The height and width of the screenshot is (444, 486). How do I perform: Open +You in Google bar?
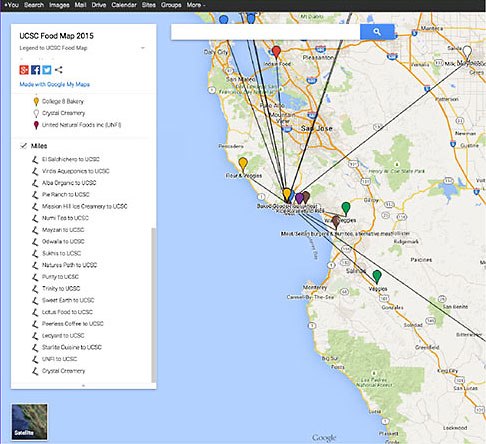pos(11,5)
